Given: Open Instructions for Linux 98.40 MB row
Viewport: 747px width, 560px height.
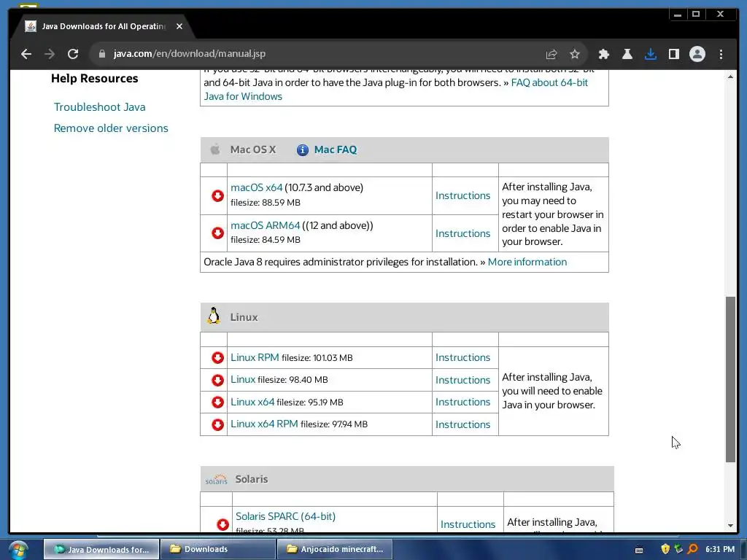Looking at the screenshot, I should [462, 380].
